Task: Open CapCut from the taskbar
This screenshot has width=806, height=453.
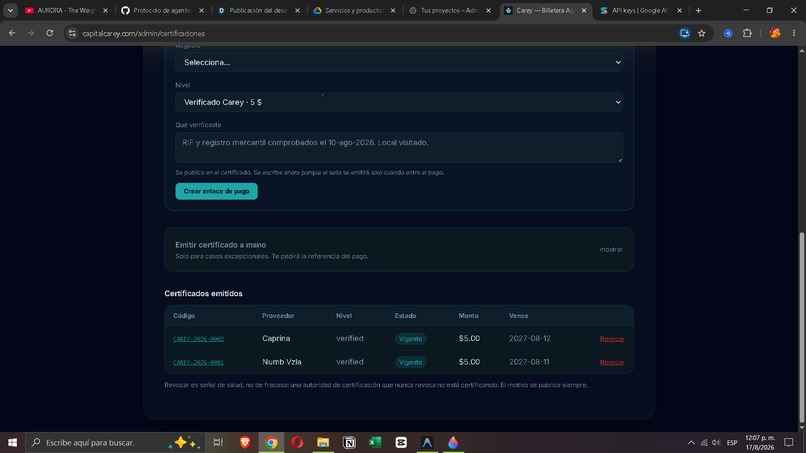Action: [401, 442]
